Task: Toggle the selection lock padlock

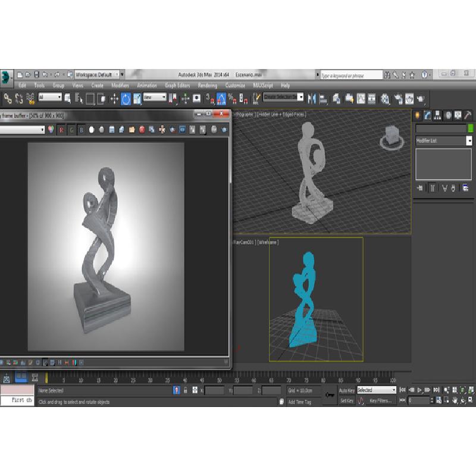Action: [186, 390]
